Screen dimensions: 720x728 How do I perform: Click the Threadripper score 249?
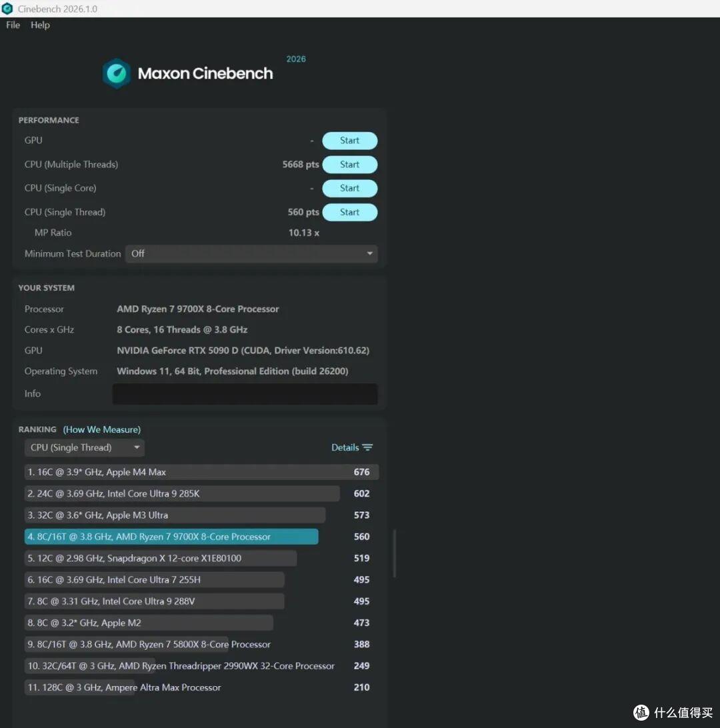361,666
